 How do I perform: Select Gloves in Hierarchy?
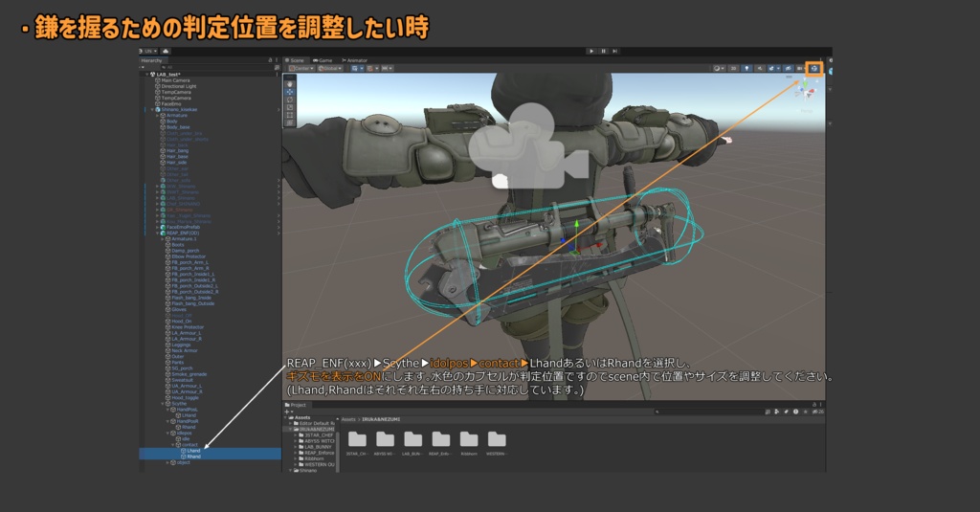(179, 309)
